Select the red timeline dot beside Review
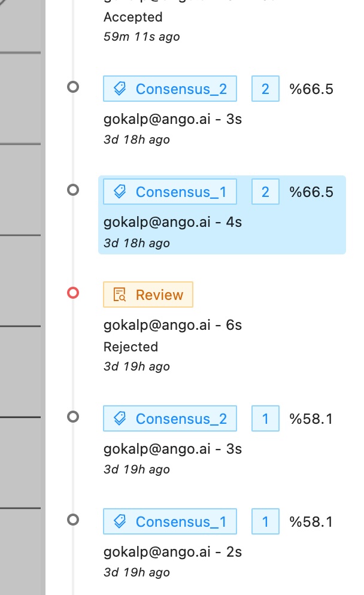This screenshot has width=364, height=595. point(73,293)
